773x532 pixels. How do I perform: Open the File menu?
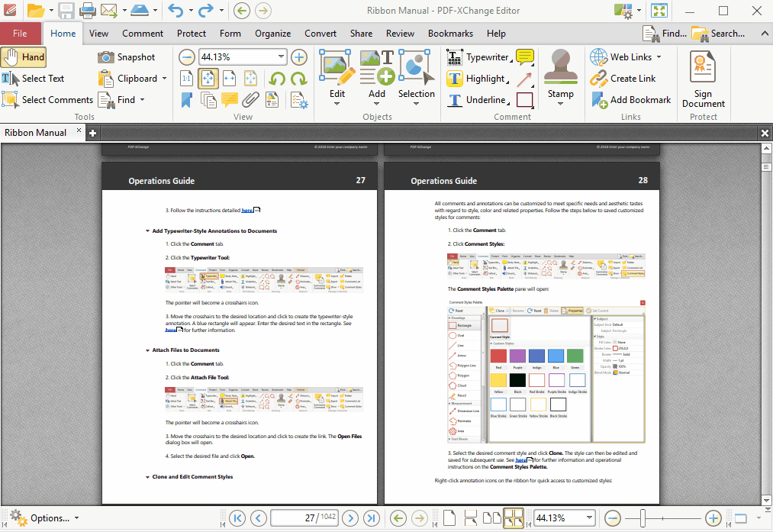[x=20, y=34]
